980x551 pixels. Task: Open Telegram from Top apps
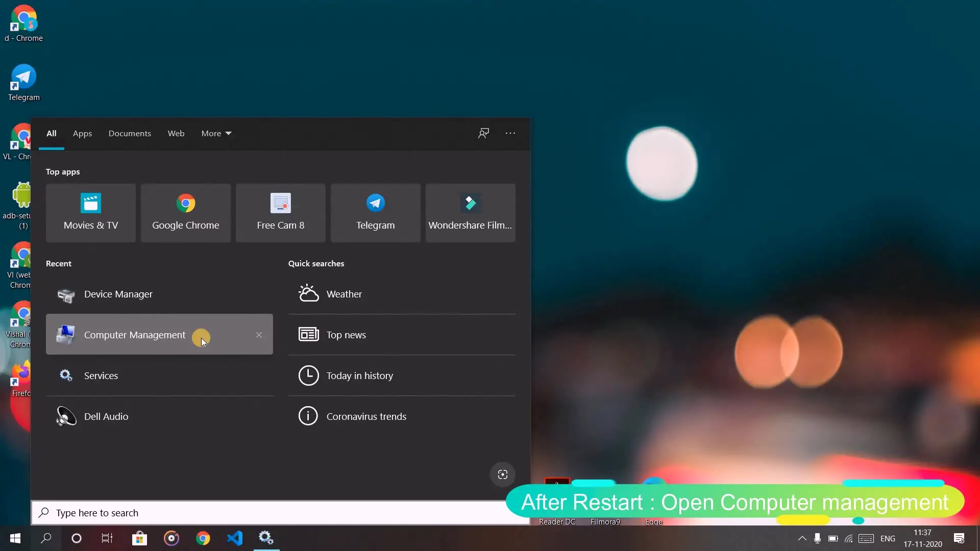click(375, 213)
